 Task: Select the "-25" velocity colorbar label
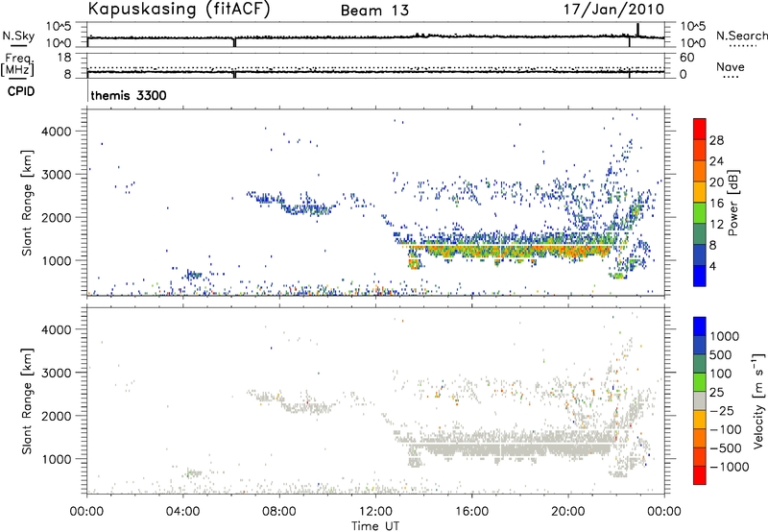point(722,410)
